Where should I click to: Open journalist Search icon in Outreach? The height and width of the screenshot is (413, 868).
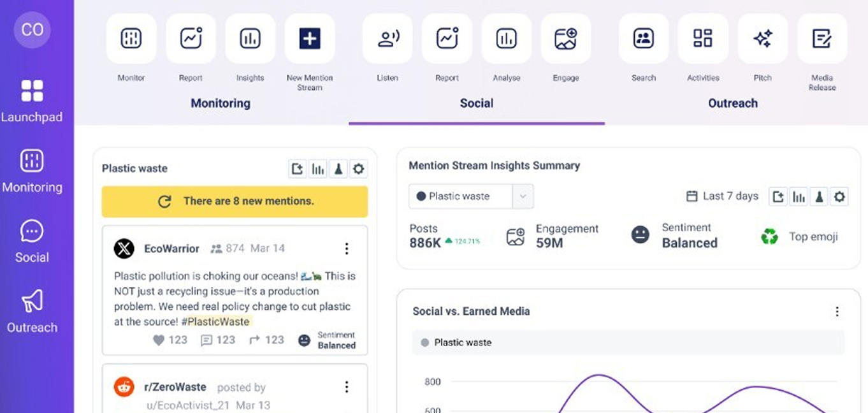point(643,40)
